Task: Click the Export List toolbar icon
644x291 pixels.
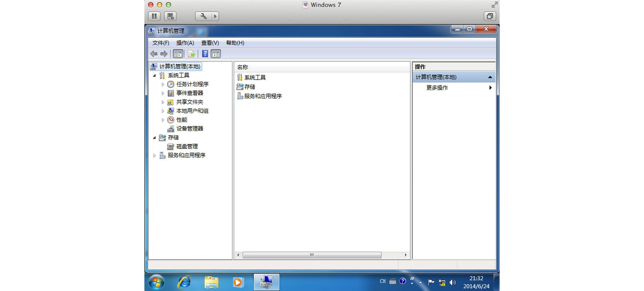Action: click(x=191, y=54)
